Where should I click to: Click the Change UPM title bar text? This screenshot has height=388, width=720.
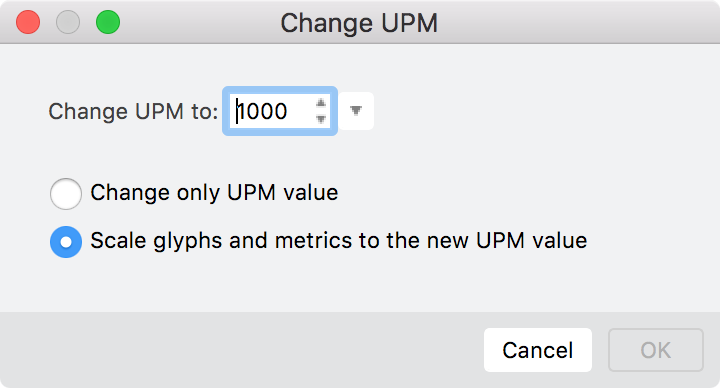(359, 23)
